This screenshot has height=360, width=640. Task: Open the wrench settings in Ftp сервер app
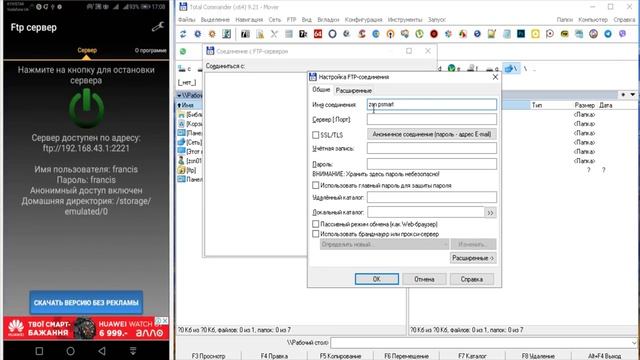coord(158,27)
